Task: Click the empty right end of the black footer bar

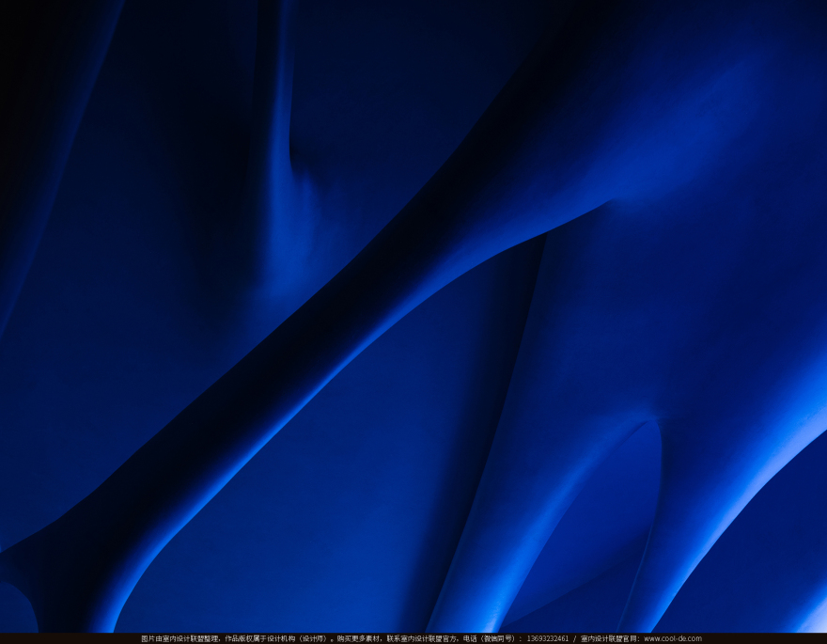Action: pyautogui.click(x=771, y=638)
